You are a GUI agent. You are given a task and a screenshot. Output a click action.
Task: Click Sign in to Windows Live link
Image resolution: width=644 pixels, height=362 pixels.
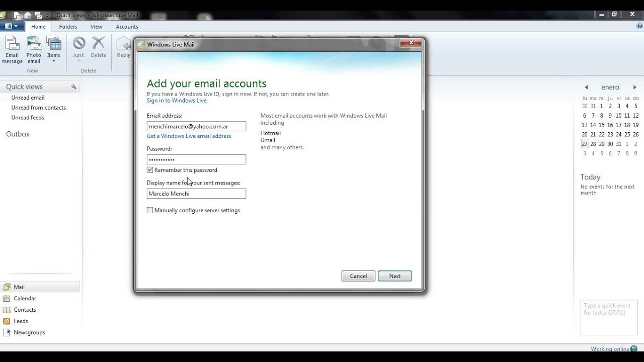click(177, 101)
